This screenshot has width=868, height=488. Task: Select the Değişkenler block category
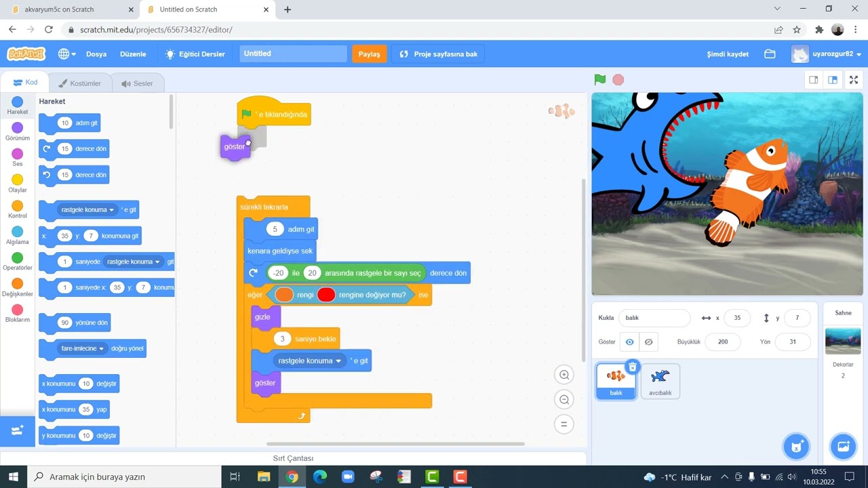18,288
